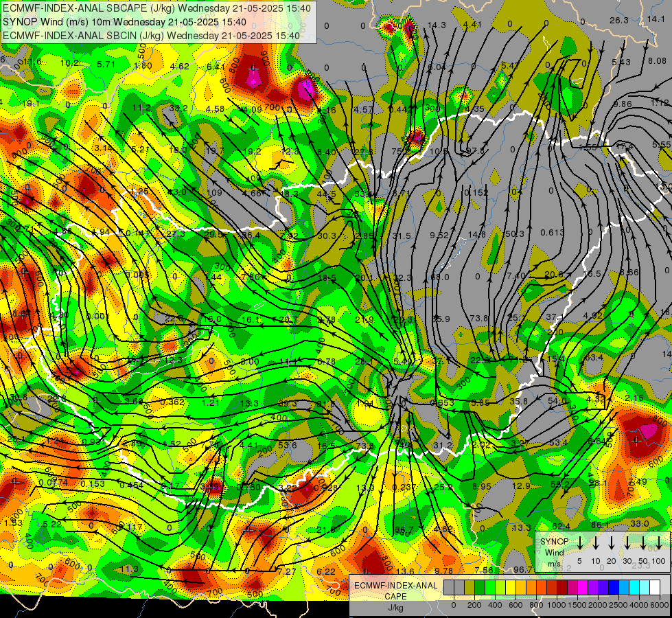Click the 'CAPE' label in color legend

coord(395,597)
